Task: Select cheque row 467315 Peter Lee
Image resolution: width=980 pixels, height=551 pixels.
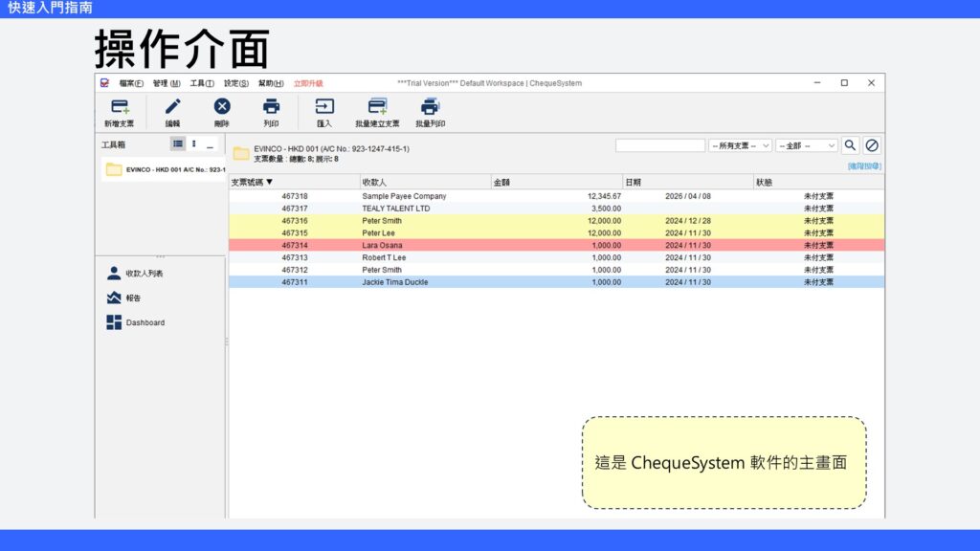Action: coord(556,233)
